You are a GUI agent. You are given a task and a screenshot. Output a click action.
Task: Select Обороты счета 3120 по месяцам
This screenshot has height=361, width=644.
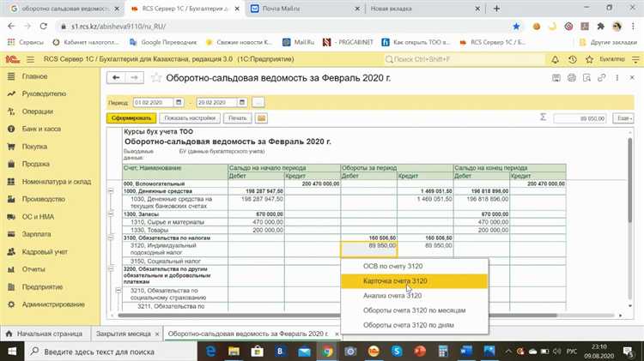(x=415, y=310)
